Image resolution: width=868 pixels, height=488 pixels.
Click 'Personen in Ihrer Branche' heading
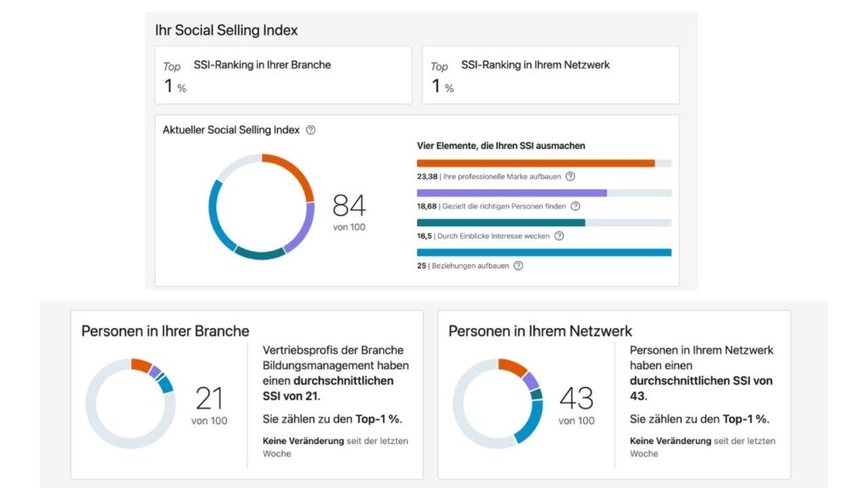pos(165,331)
